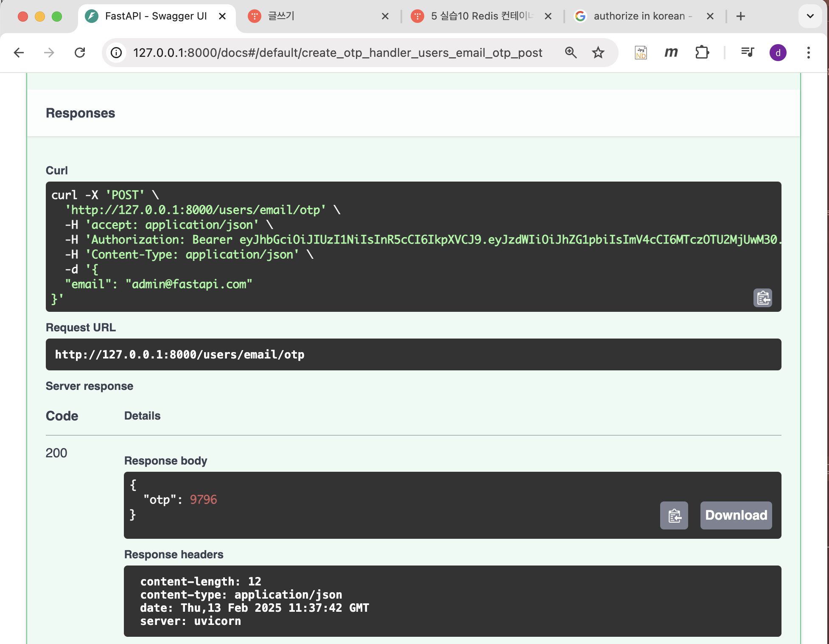Image resolution: width=829 pixels, height=644 pixels.
Task: Click the zoom magnifier icon in address bar
Action: (571, 53)
